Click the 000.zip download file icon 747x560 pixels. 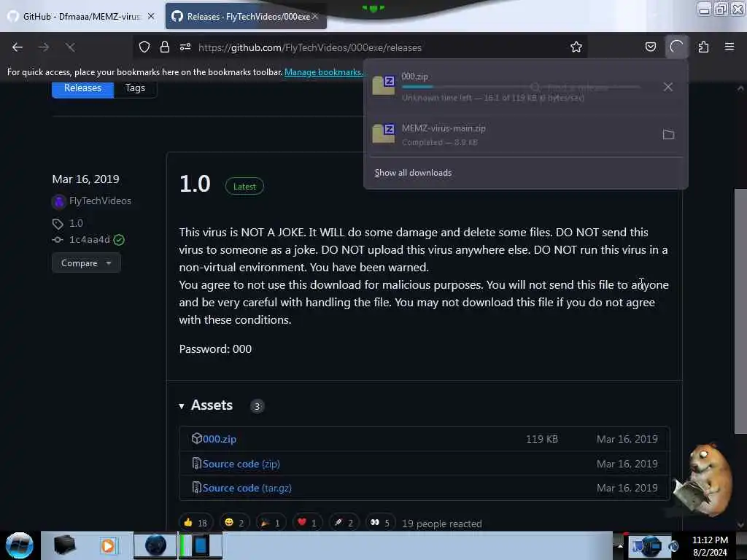[x=384, y=85]
